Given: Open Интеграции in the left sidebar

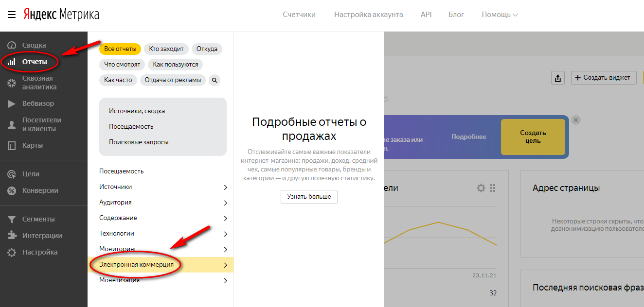Looking at the screenshot, I should 42,236.
